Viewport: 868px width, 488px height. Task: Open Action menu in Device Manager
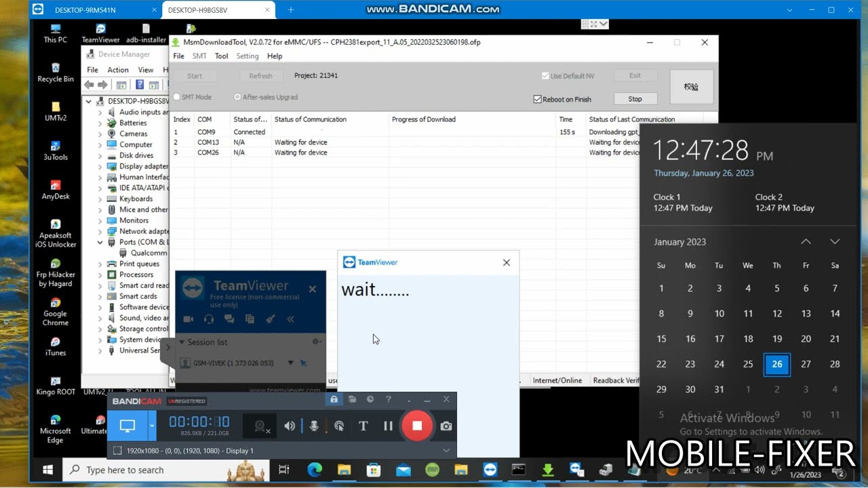117,70
